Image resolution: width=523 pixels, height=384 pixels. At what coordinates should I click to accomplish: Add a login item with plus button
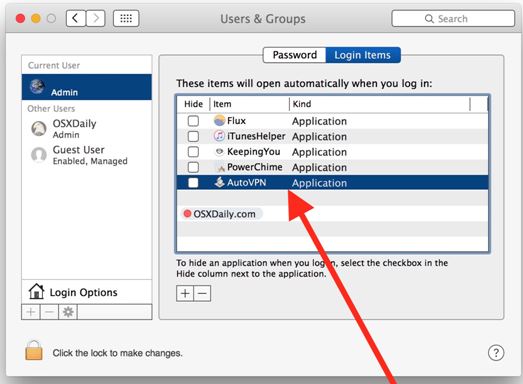185,294
